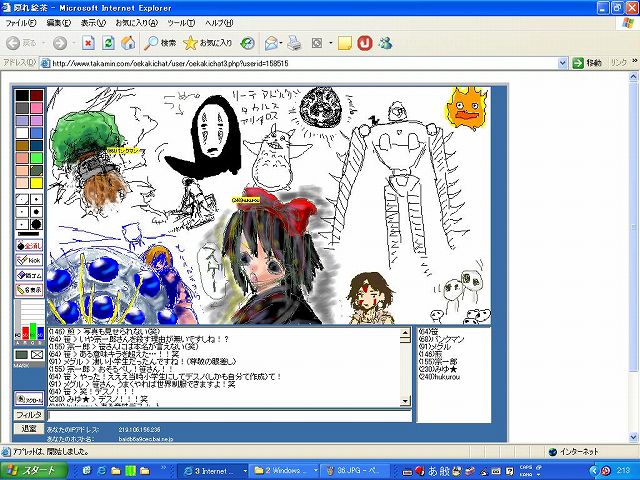Pick the pink color swatch
Viewport: 640px width, 480px height.
36,108
